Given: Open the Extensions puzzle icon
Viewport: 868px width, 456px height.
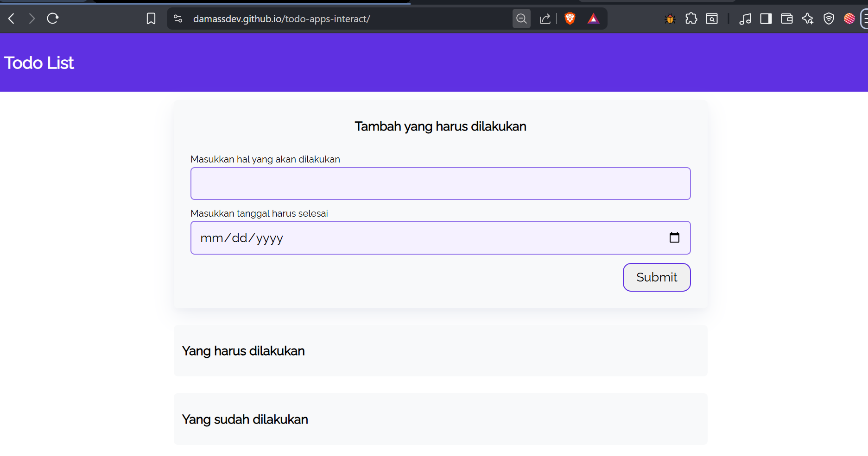Looking at the screenshot, I should click(691, 19).
